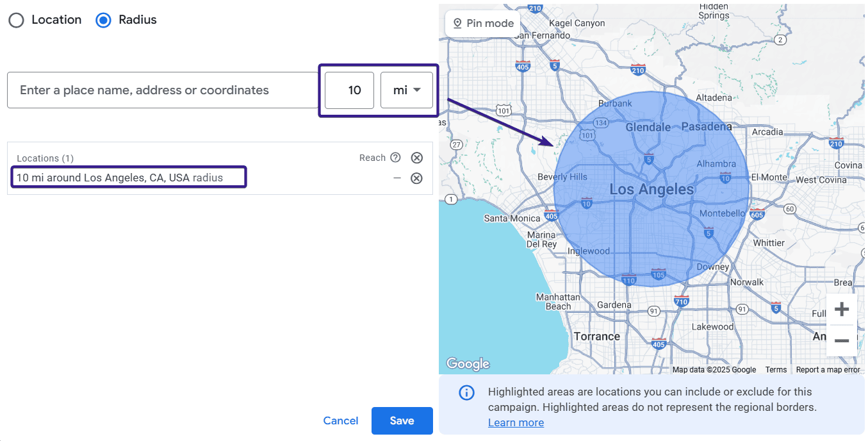Open the map Terms link
The width and height of the screenshot is (868, 441).
click(776, 370)
